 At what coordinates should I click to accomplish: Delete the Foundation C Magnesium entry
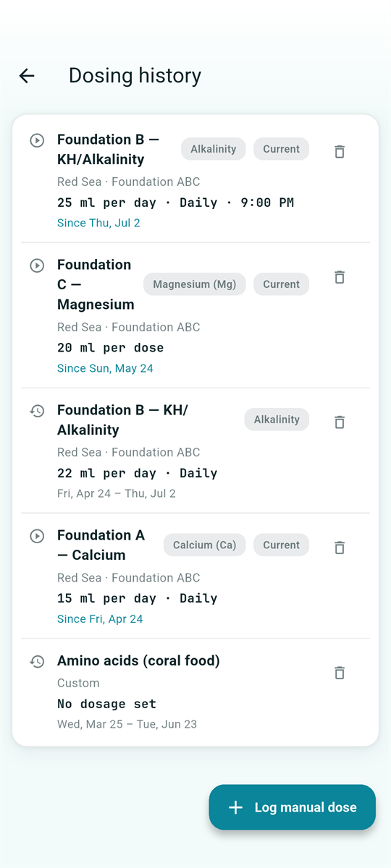339,277
